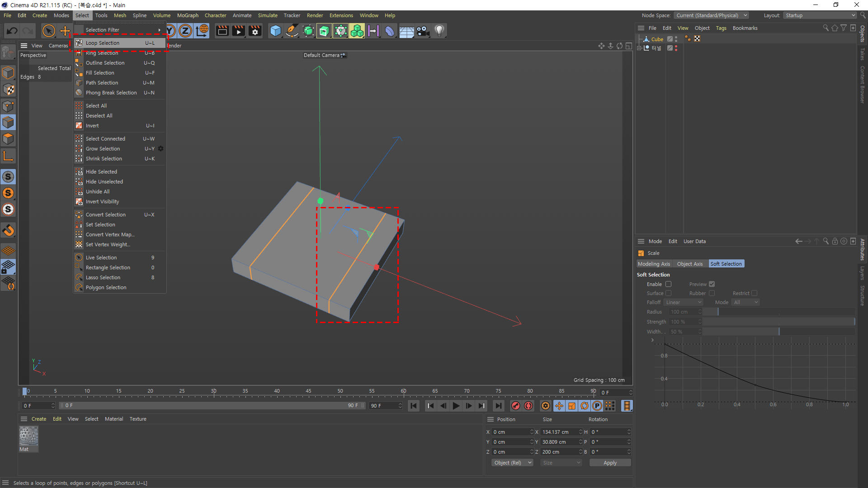Click the Camera object icon
Screen dimensions: 868x488
423,31
